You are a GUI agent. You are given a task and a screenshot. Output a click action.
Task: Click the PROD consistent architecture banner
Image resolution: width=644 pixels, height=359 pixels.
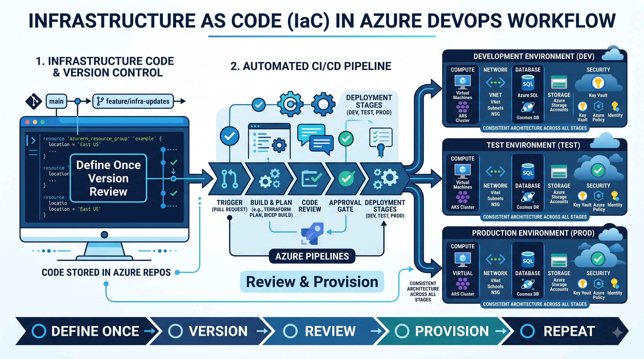(x=535, y=304)
